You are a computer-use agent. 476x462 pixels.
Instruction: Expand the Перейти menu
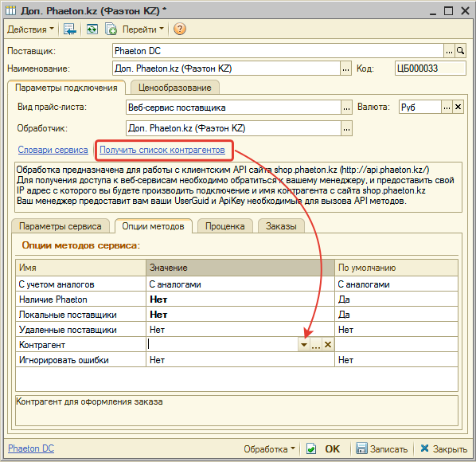point(143,29)
